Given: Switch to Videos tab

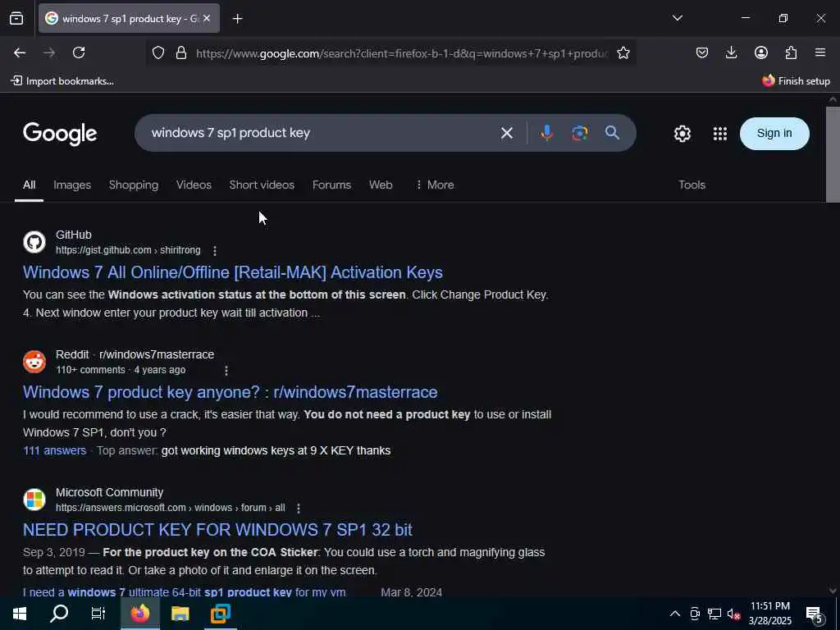Looking at the screenshot, I should [194, 185].
